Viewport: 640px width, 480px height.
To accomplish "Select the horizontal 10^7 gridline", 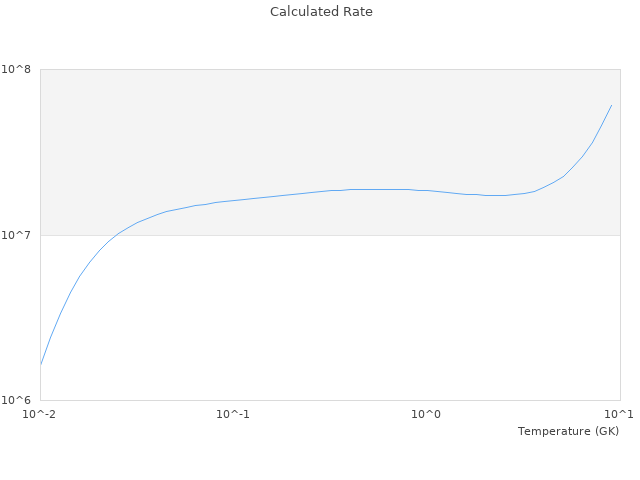I will (x=400, y=235).
